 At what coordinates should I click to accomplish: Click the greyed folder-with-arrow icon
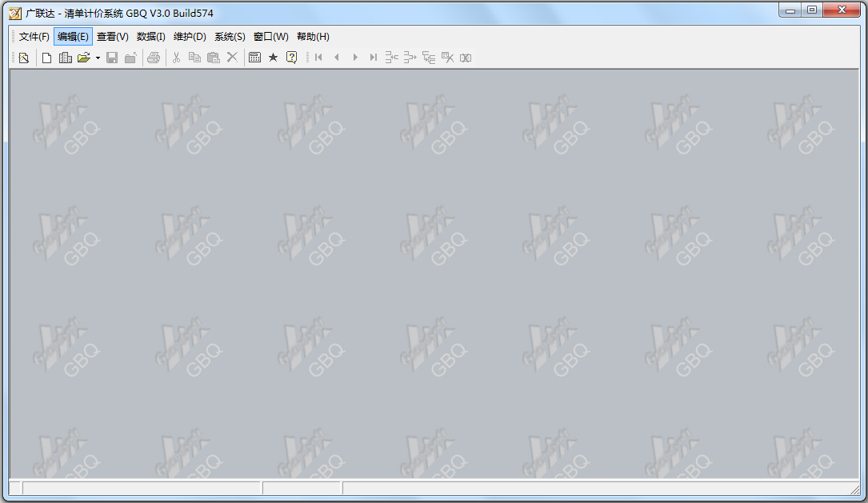pyautogui.click(x=130, y=58)
